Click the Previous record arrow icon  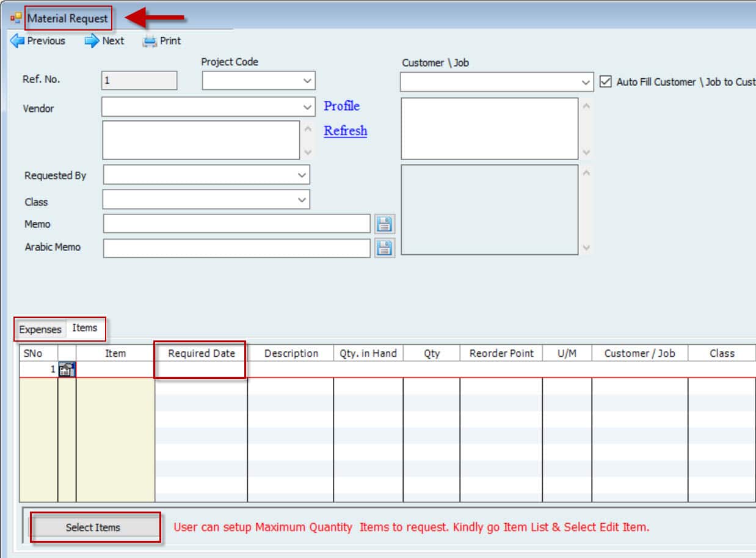click(17, 41)
